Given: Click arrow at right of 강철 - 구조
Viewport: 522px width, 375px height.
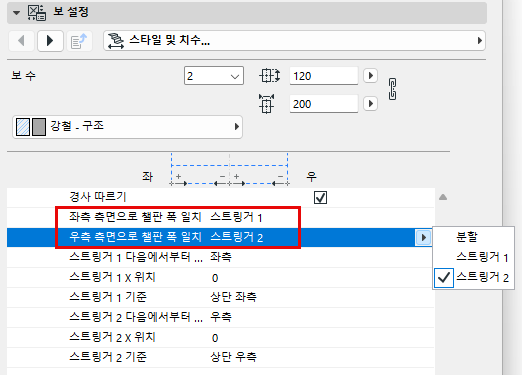Looking at the screenshot, I should (x=236, y=127).
